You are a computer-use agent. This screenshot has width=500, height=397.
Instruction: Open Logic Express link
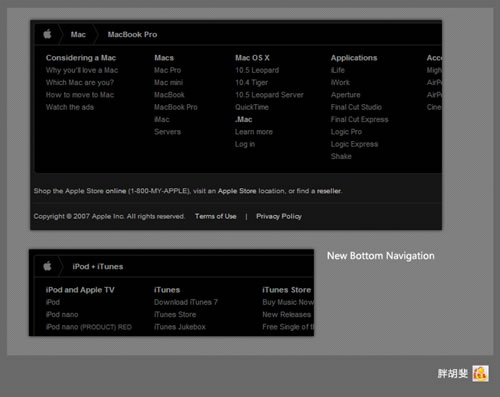pyautogui.click(x=354, y=144)
